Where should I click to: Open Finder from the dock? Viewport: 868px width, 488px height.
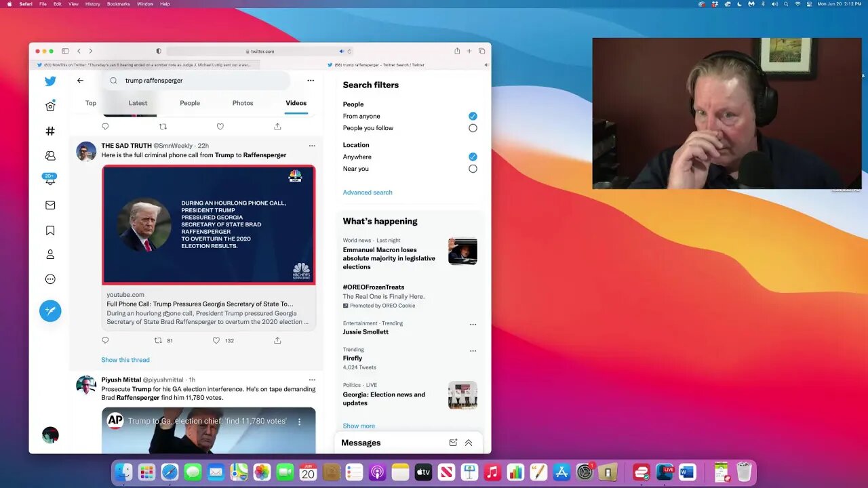coord(123,472)
